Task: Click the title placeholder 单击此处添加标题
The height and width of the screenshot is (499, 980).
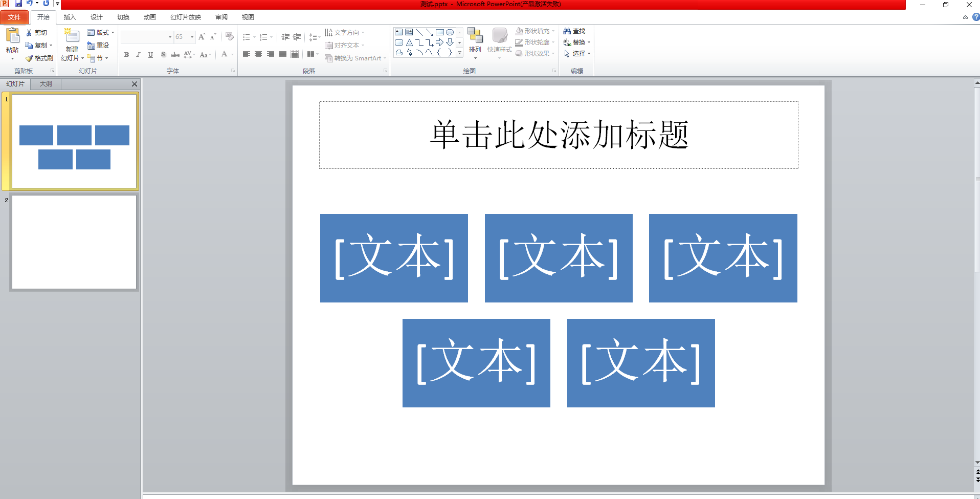Action: tap(559, 135)
